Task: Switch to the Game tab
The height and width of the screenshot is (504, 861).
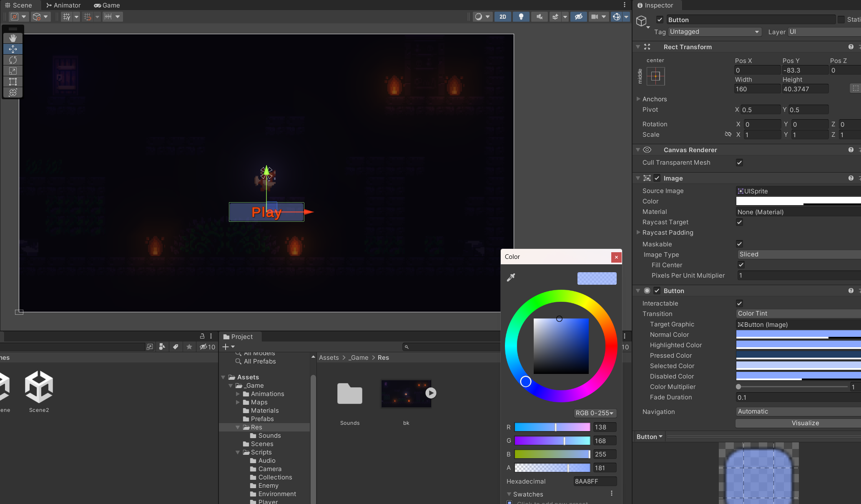Action: pos(107,5)
